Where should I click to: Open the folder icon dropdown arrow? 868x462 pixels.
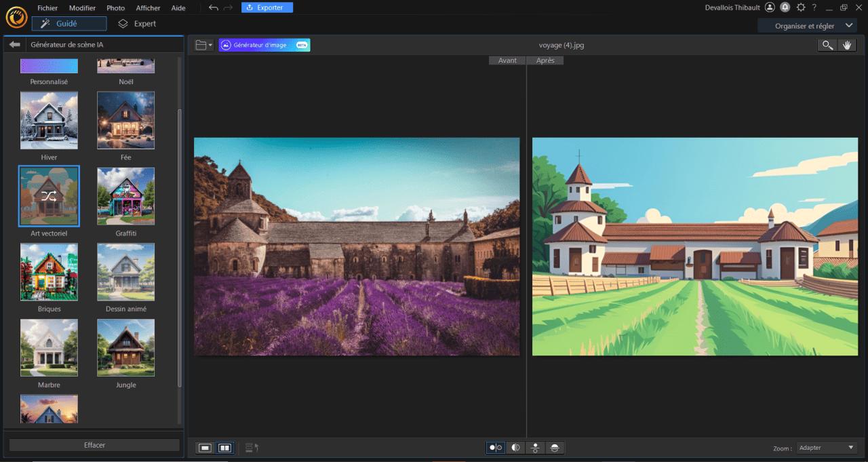pyautogui.click(x=209, y=45)
